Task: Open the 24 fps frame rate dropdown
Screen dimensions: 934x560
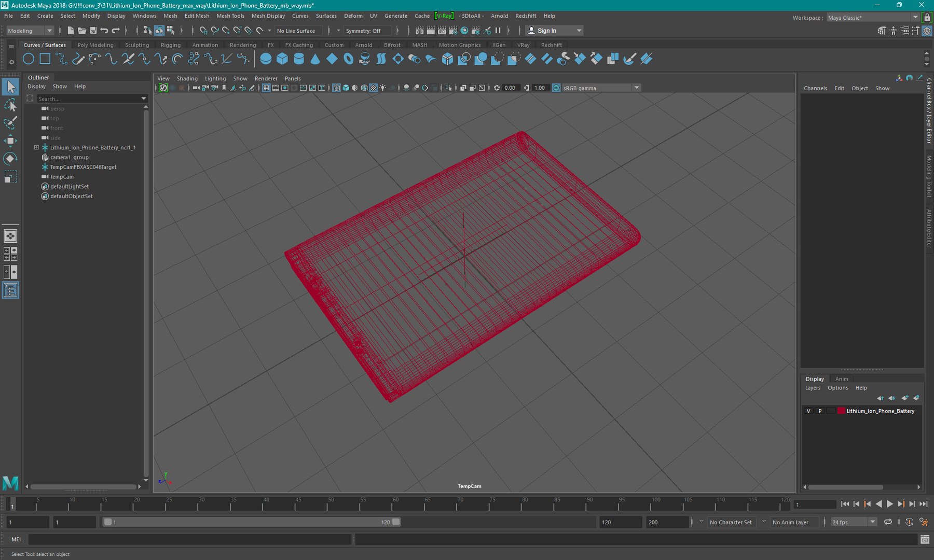Action: pyautogui.click(x=854, y=522)
